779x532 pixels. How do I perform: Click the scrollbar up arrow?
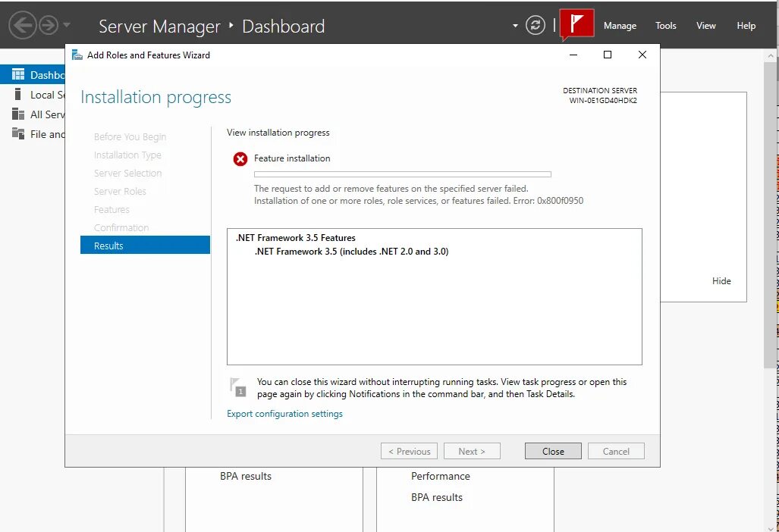click(770, 55)
